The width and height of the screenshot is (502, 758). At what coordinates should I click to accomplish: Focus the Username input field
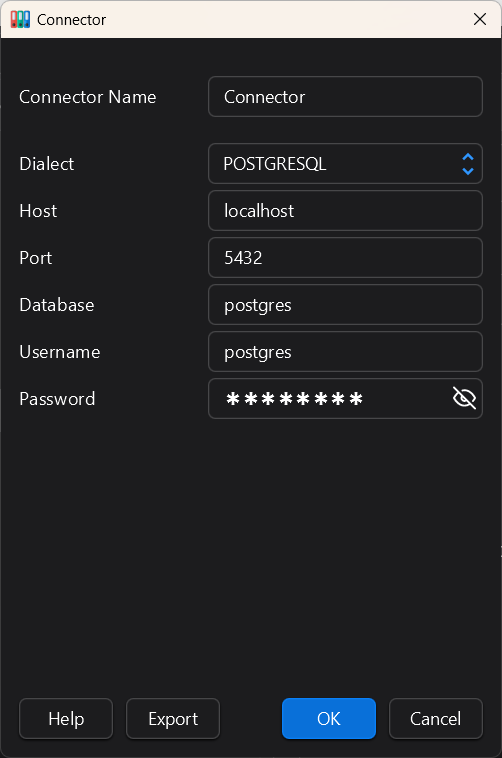click(345, 351)
